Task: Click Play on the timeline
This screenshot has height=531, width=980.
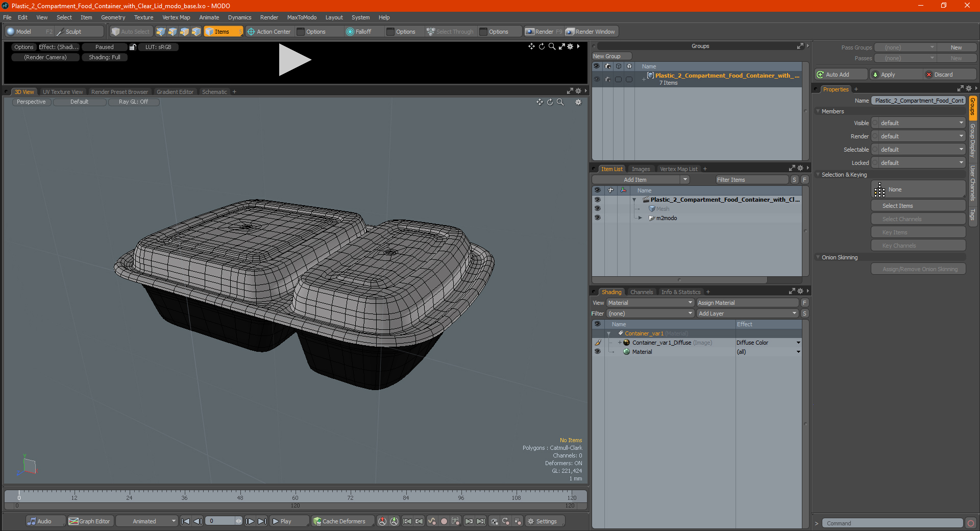Action: (x=289, y=521)
